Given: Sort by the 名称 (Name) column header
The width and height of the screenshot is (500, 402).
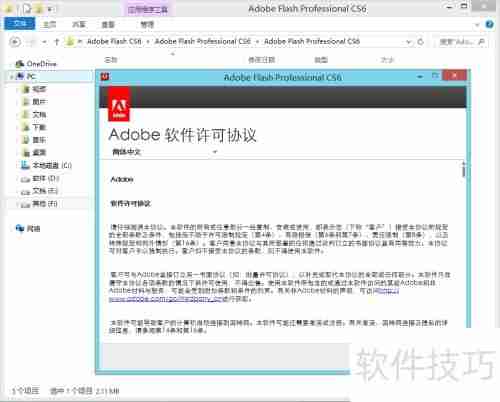Looking at the screenshot, I should [111, 60].
